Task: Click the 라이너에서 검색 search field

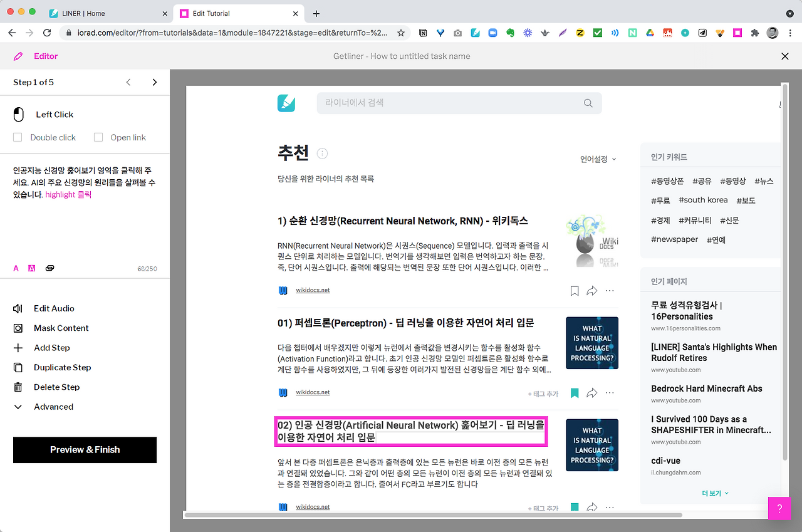Action: (x=459, y=103)
